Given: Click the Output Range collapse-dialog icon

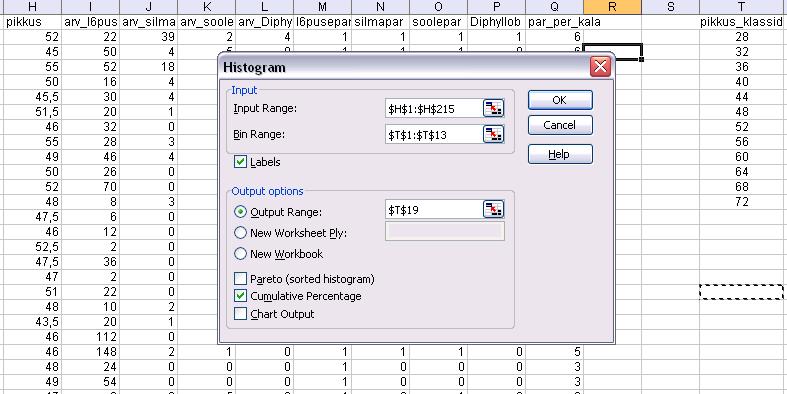Looking at the screenshot, I should coord(493,210).
